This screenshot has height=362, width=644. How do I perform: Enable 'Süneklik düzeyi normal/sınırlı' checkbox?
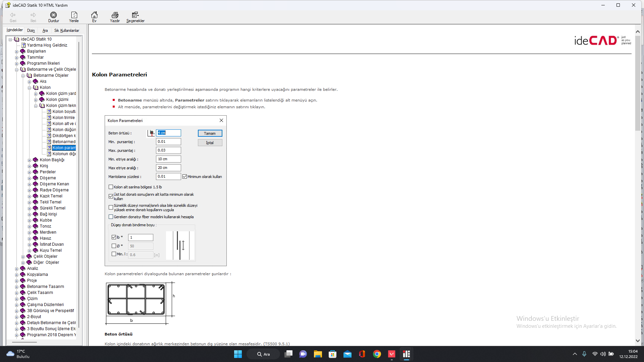(x=111, y=207)
